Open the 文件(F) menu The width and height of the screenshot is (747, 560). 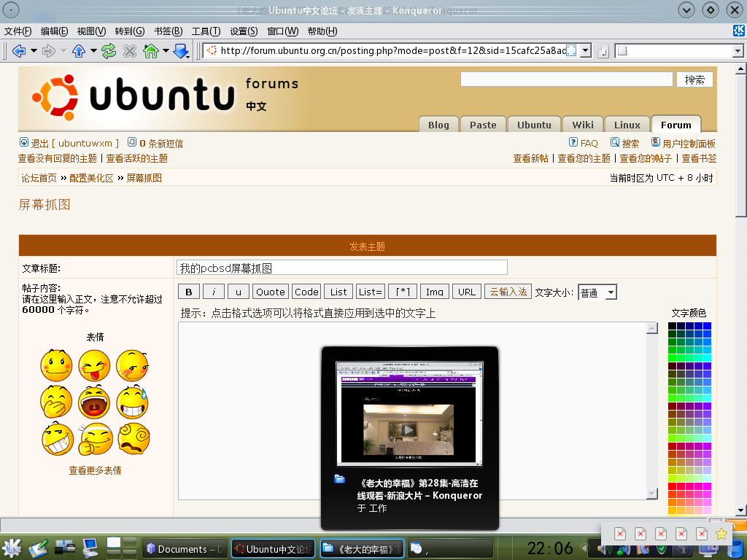18,31
